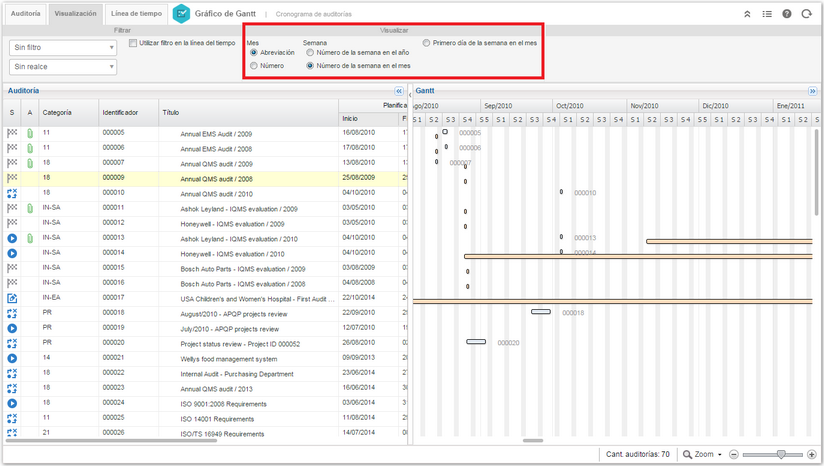Click the planning status icon for 000018

pyautogui.click(x=12, y=313)
